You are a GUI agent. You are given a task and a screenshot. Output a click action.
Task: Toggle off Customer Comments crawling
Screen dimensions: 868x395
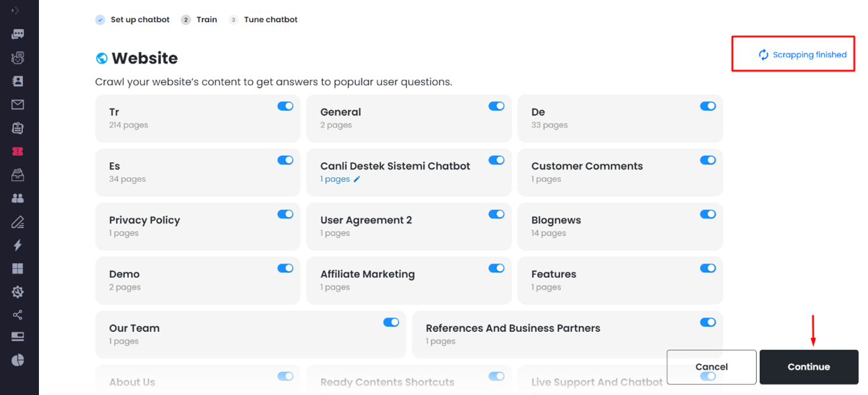pos(708,160)
